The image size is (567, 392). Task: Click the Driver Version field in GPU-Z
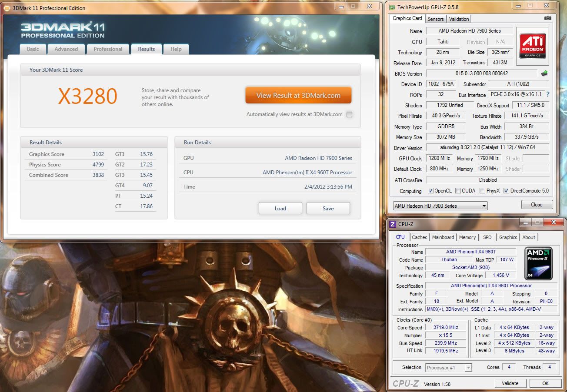[x=487, y=148]
